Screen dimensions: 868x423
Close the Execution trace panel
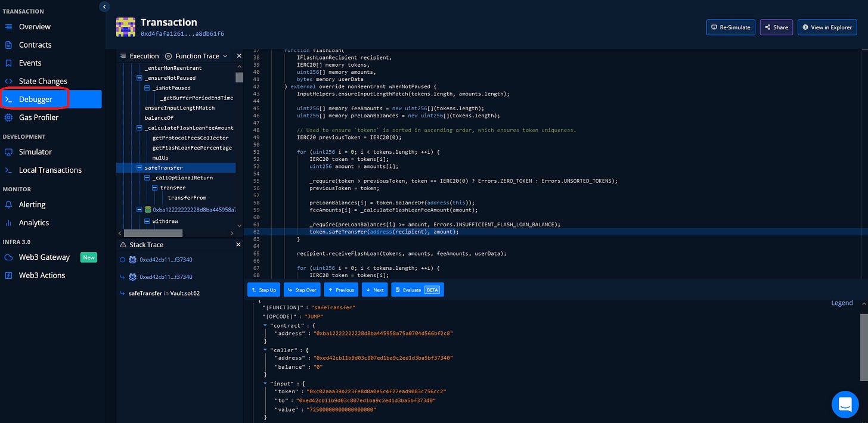(x=239, y=56)
